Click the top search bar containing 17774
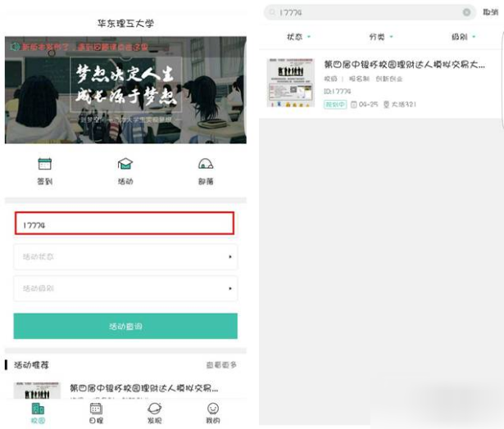 370,12
